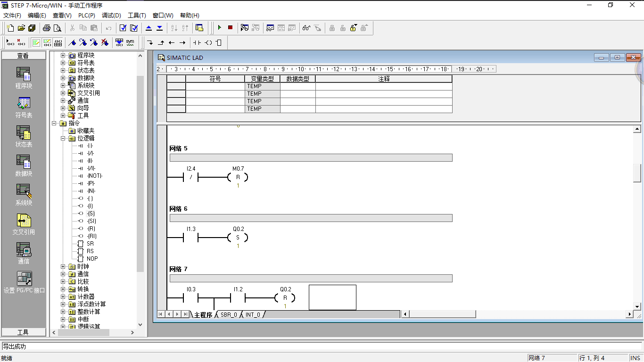Click the vertical scrollbar thumb of the ladder editor

pyautogui.click(x=637, y=173)
